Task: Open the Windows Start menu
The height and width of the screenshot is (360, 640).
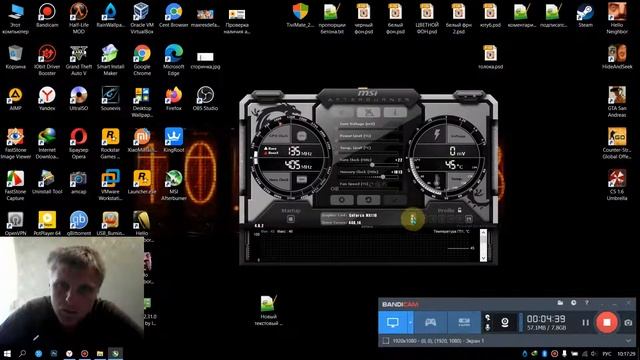Action: (7, 353)
